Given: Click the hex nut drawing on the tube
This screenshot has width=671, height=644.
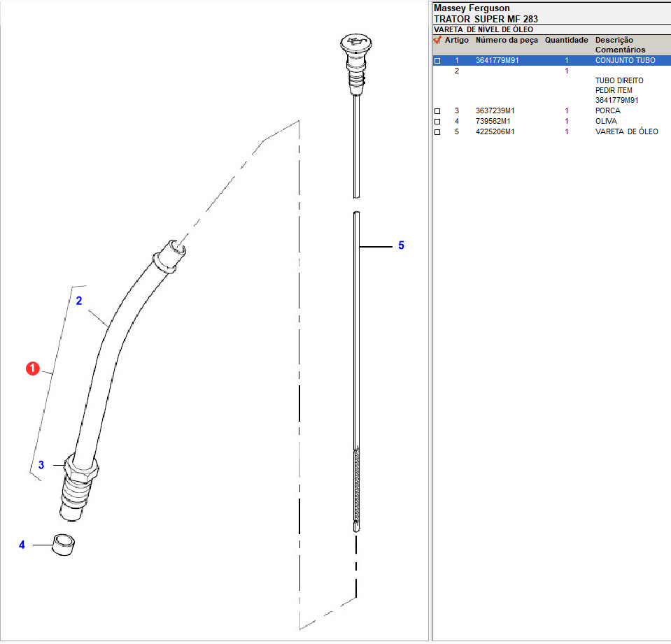Looking at the screenshot, I should [80, 466].
